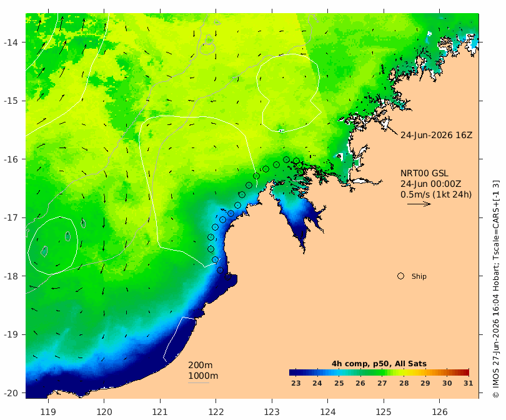Screen dimensions: 506x420
Task: Click the 200m depth legend label
Action: 200,365
